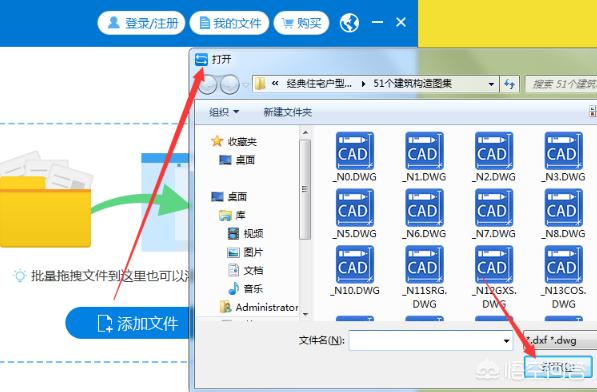Select the _N3.DWG CAD file icon
597x392 pixels.
pyautogui.click(x=563, y=151)
